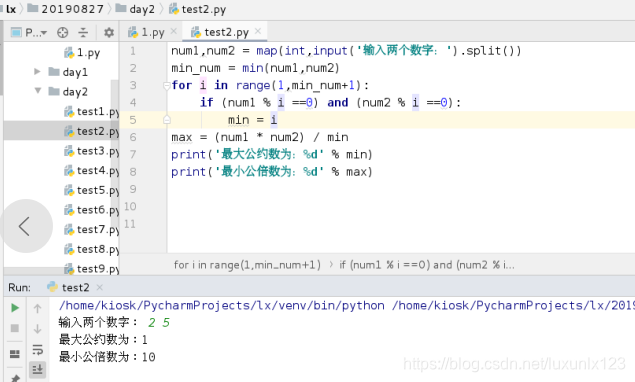Select the day2 folder in project tree
Image resolution: width=635 pixels, height=382 pixels.
tap(68, 92)
